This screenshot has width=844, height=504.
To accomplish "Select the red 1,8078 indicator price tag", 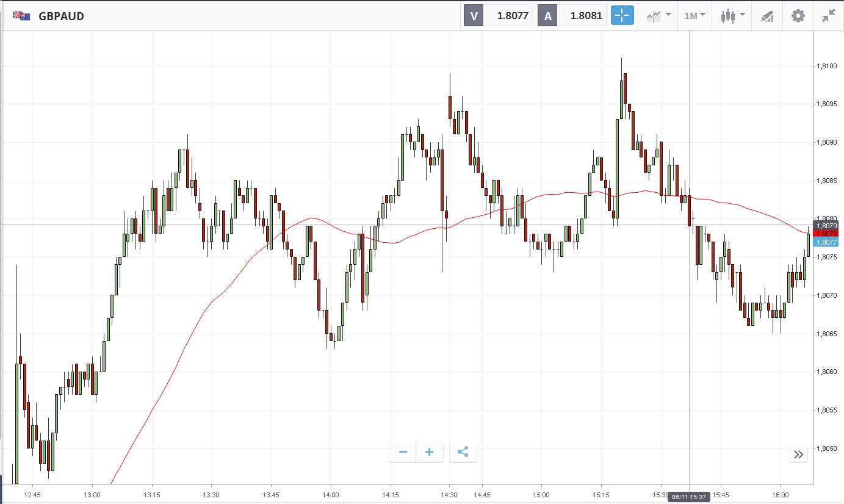I will point(827,234).
